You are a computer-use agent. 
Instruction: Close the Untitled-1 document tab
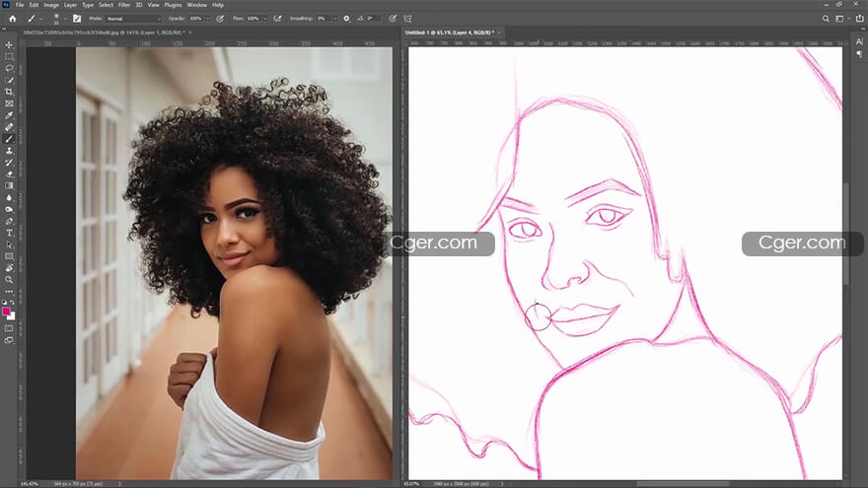click(x=499, y=33)
